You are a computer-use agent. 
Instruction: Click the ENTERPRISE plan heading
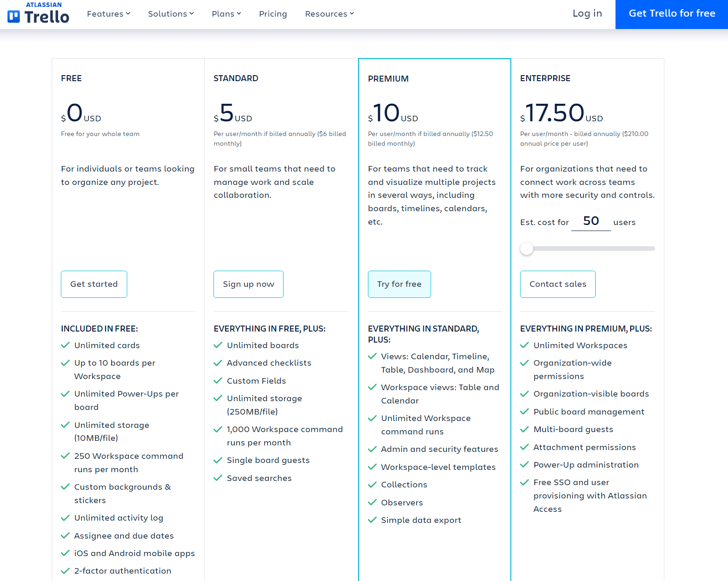click(545, 78)
